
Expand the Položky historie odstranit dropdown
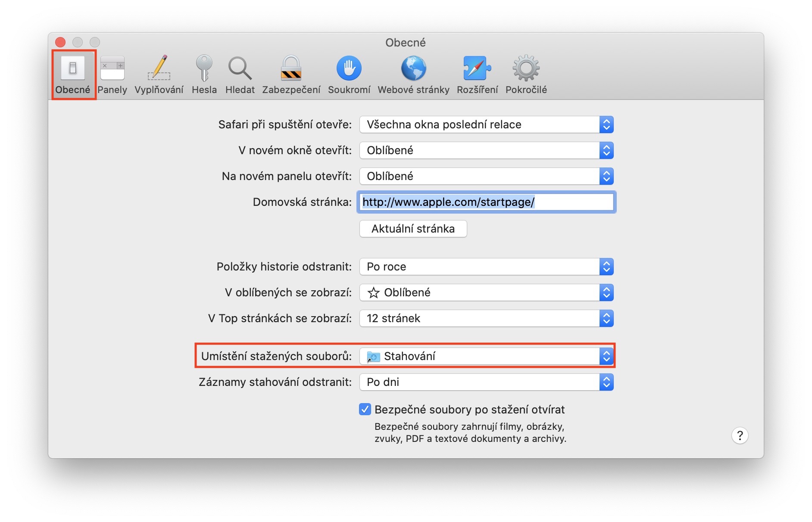(x=487, y=267)
